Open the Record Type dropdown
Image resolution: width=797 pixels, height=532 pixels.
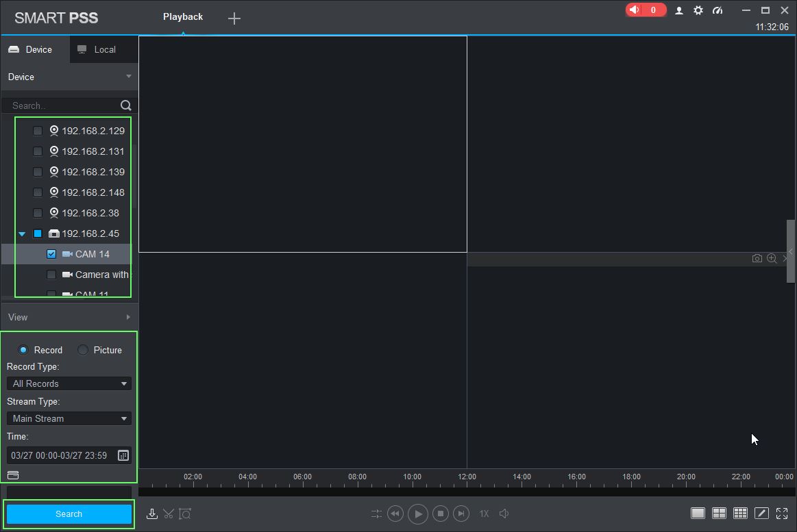point(69,383)
